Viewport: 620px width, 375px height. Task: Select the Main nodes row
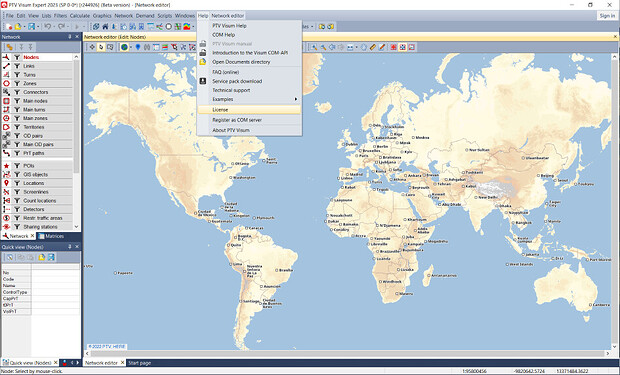38,101
